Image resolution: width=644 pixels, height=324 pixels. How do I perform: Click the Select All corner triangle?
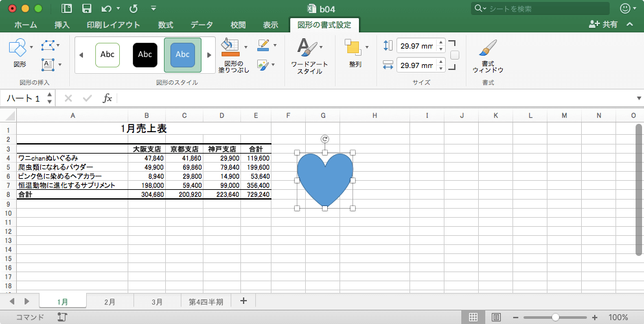(10, 116)
